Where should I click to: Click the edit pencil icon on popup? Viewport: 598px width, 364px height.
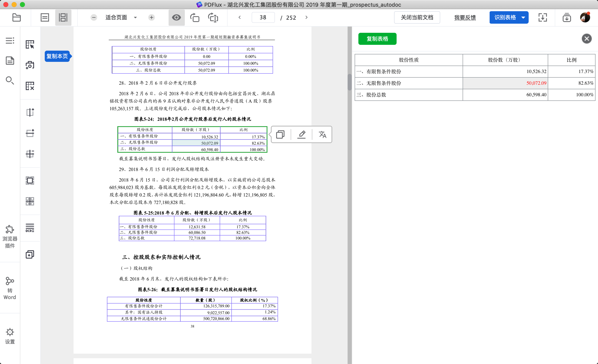coord(301,134)
